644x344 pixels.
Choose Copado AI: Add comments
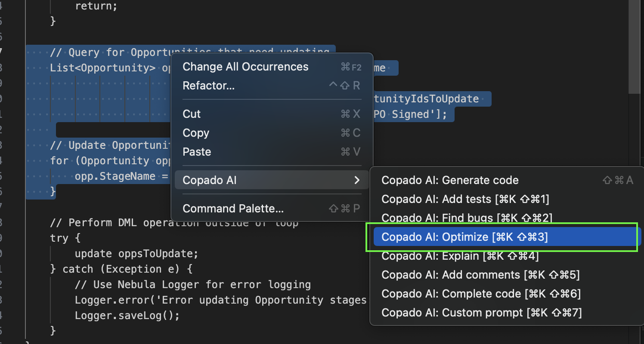click(x=480, y=275)
